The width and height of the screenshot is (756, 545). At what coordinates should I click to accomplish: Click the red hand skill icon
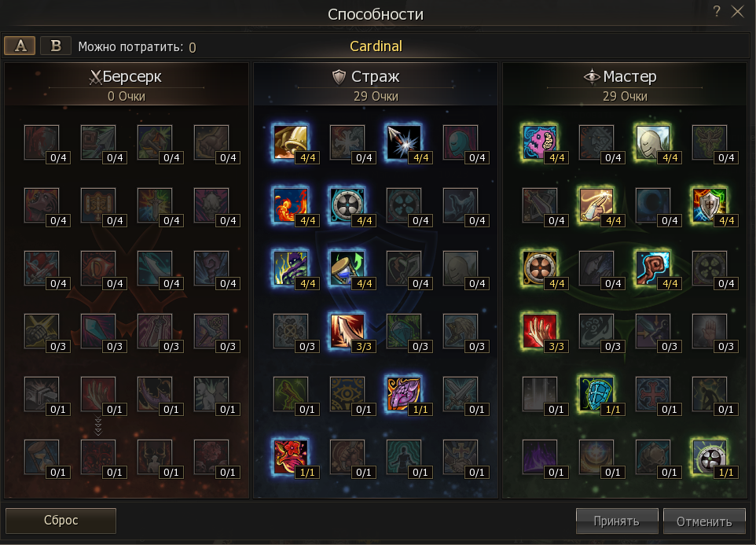[x=540, y=331]
